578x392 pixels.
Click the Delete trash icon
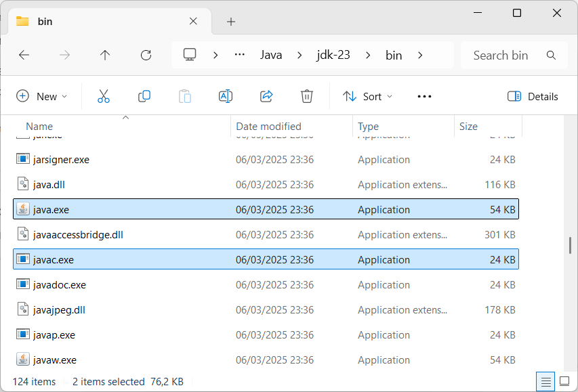(307, 96)
